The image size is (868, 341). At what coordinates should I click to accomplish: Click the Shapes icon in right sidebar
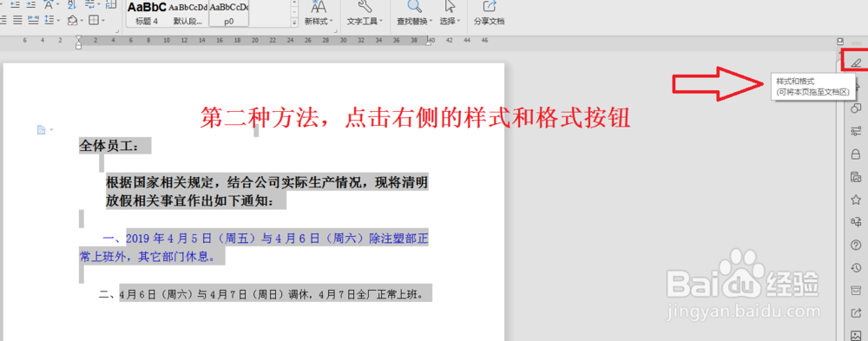(x=856, y=108)
